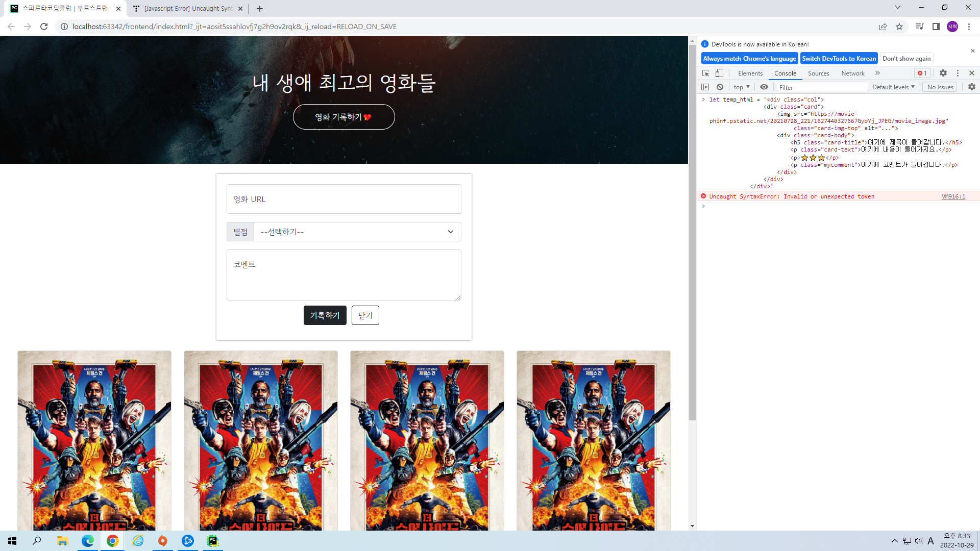Viewport: 980px width, 551px height.
Task: Expand the let temp_html console entry
Action: [x=703, y=99]
